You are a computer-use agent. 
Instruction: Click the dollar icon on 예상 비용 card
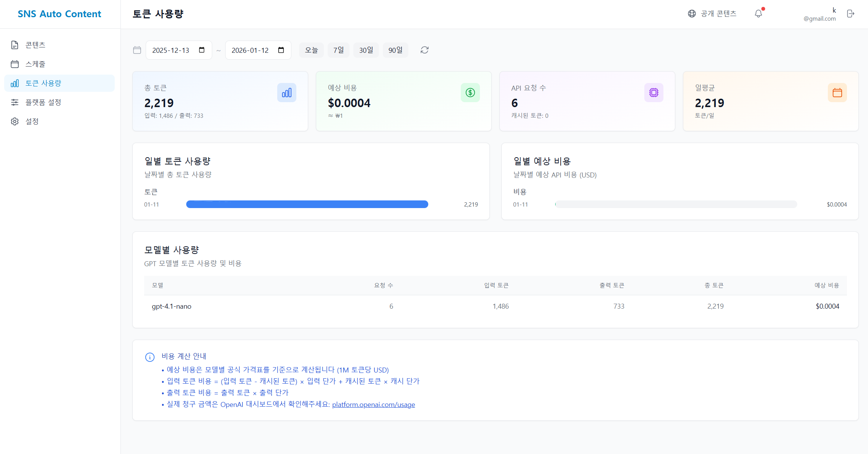[470, 93]
